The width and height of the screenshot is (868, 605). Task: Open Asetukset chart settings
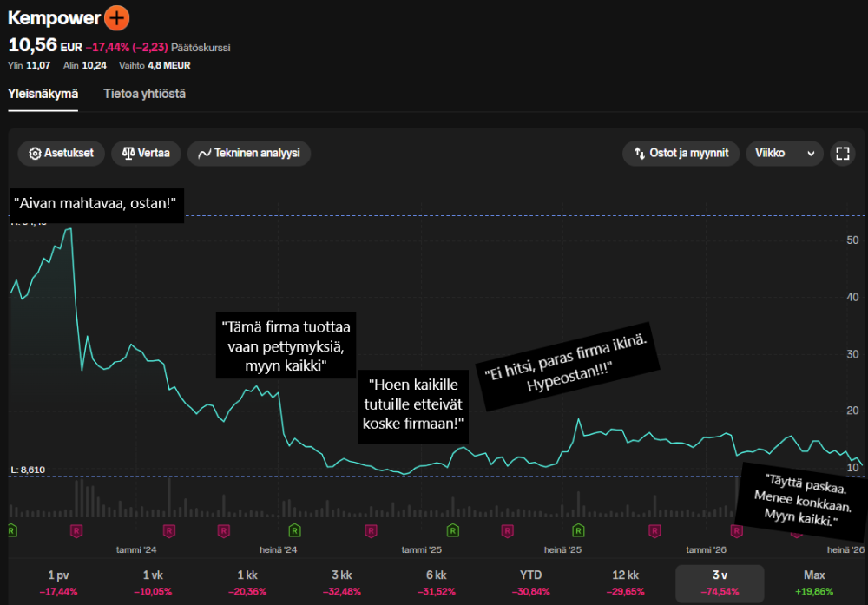click(x=62, y=154)
